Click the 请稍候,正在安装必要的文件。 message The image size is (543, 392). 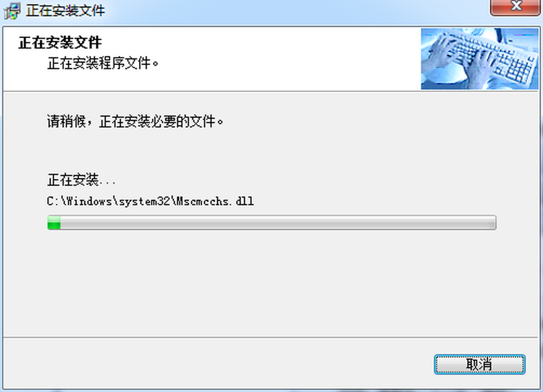(136, 121)
